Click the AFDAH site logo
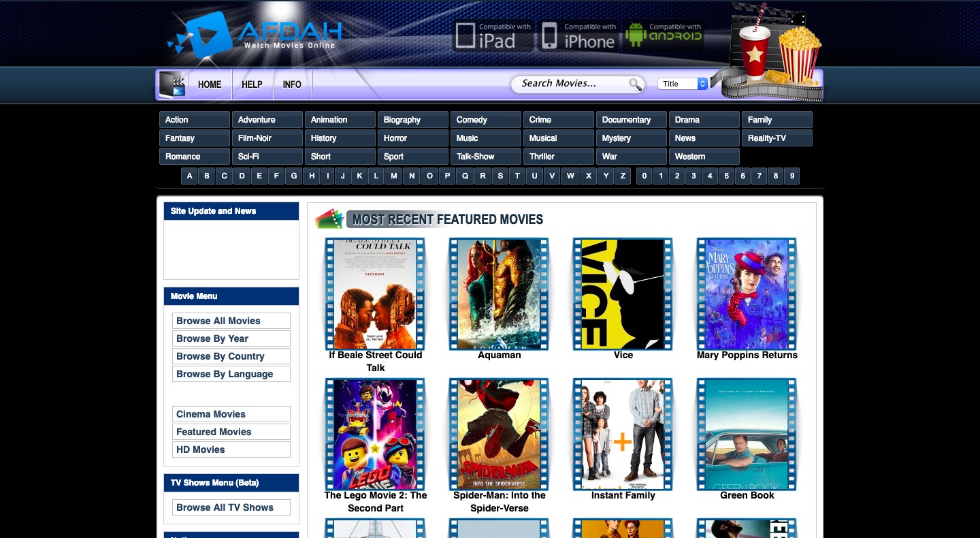This screenshot has width=980, height=538. coord(255,35)
